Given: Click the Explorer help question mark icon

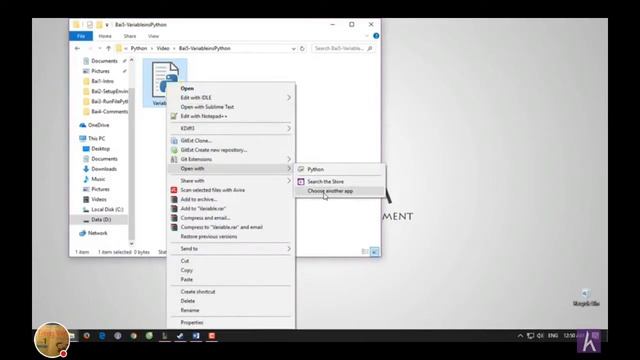Looking at the screenshot, I should [376, 36].
